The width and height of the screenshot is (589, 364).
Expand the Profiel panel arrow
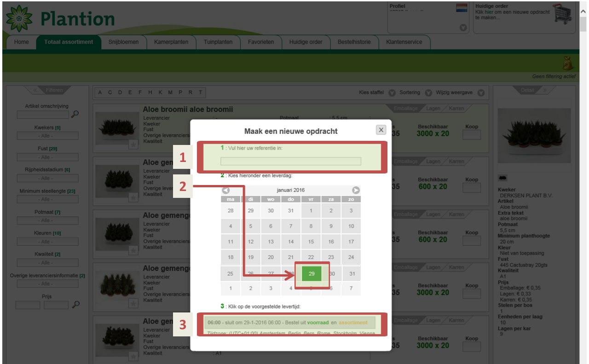tap(463, 28)
